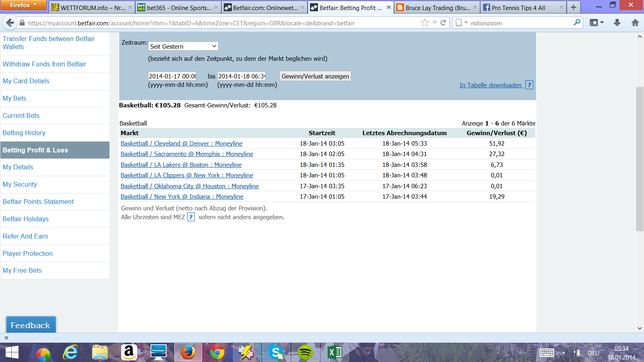This screenshot has height=362, width=644.
Task: Click the search magnifier icon
Action: (x=577, y=23)
